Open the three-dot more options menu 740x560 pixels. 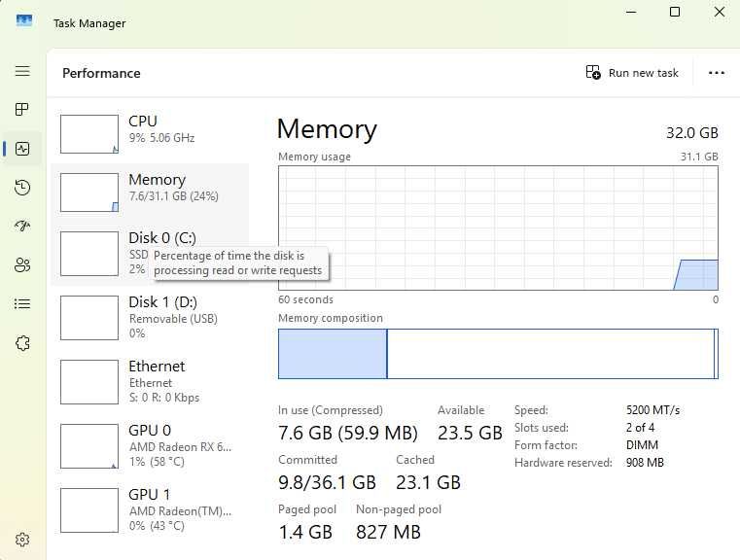click(716, 73)
